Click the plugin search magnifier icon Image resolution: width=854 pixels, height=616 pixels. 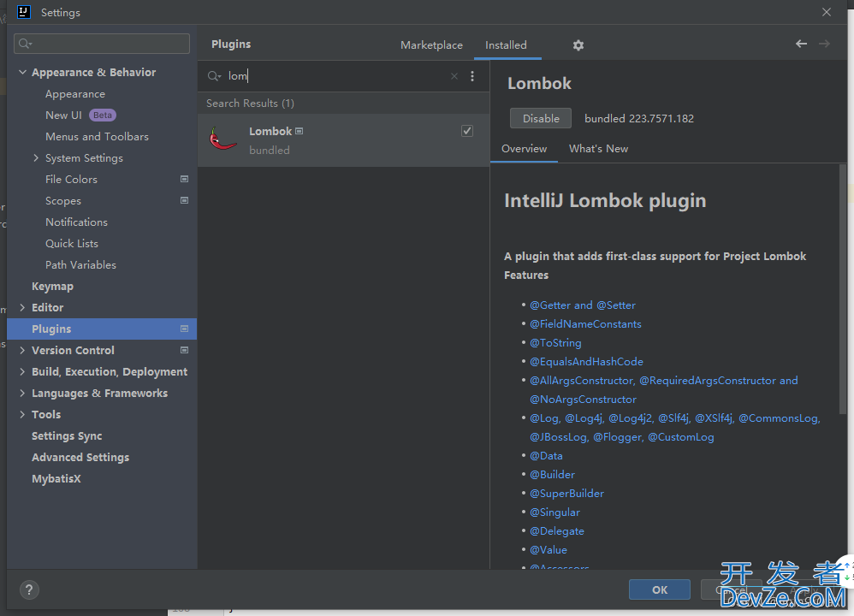pos(214,76)
